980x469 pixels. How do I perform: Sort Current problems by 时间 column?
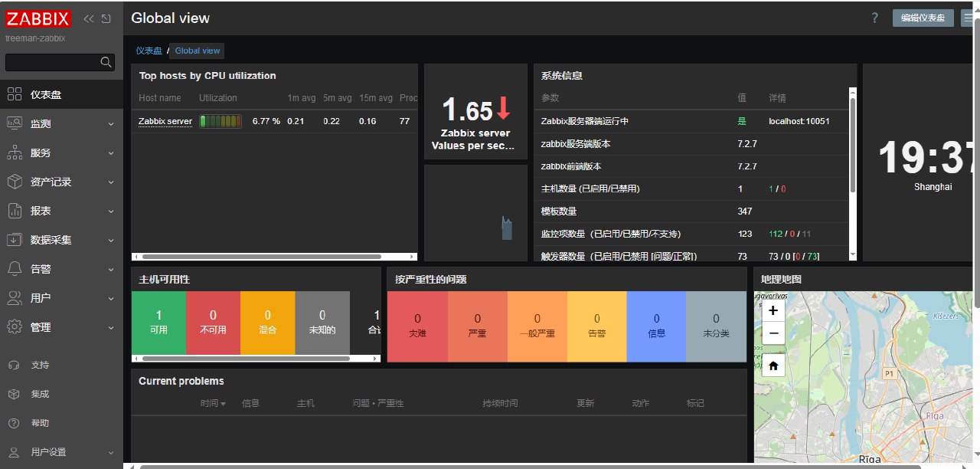(213, 403)
